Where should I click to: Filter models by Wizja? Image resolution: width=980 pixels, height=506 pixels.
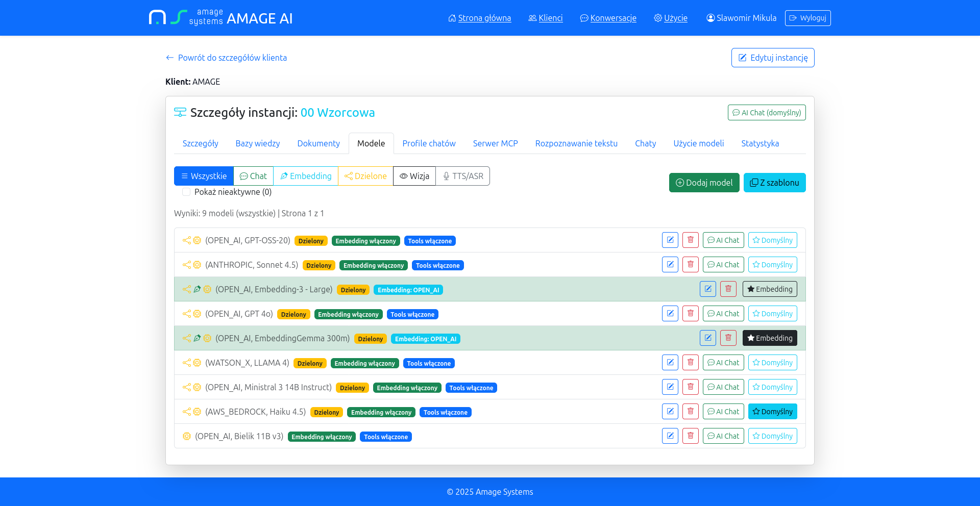414,176
